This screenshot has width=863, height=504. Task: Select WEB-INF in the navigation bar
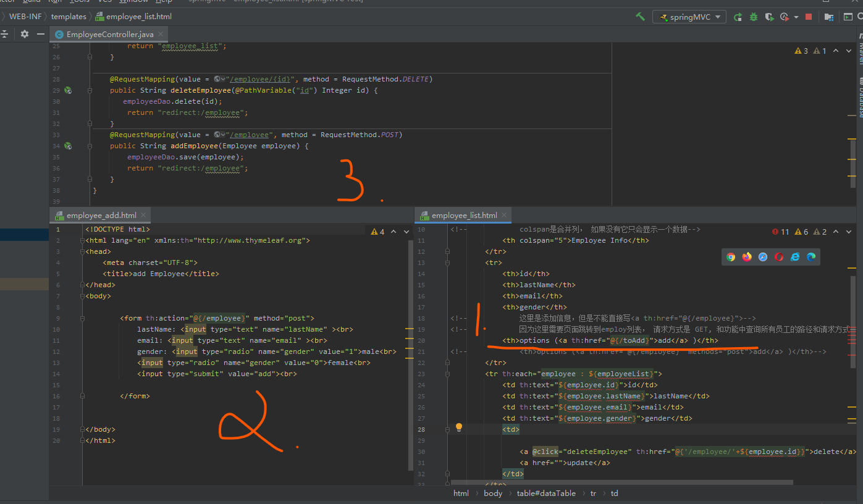[x=25, y=17]
